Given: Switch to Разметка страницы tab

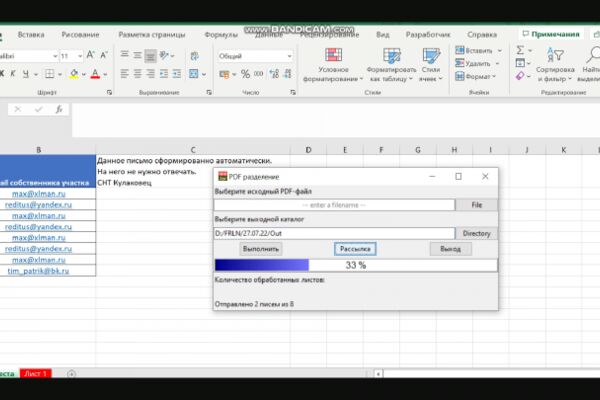Looking at the screenshot, I should click(x=152, y=35).
